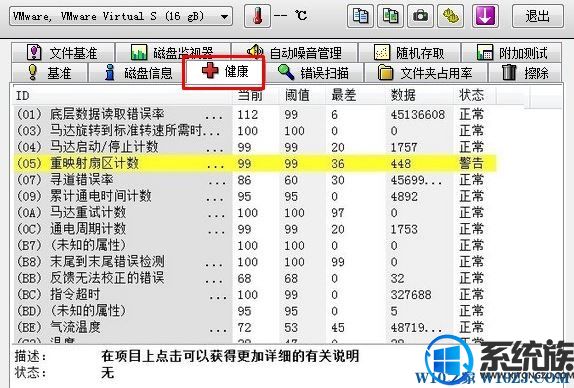Viewport: 574px width, 388px height.
Task: Click data value 45136608
Action: pos(418,115)
